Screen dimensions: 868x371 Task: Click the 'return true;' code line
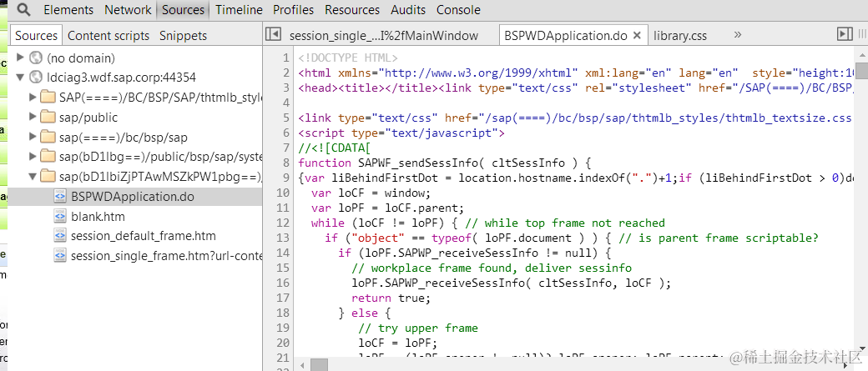click(391, 298)
